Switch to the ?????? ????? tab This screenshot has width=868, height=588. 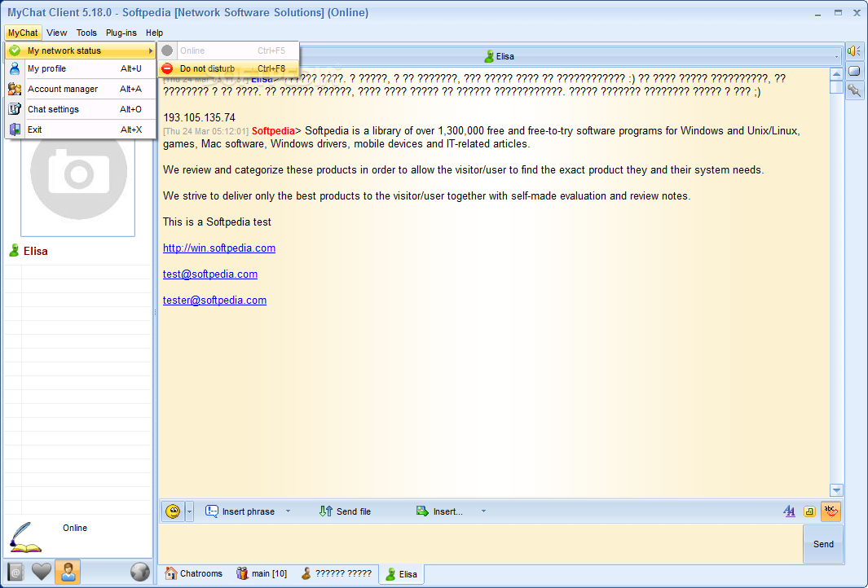point(336,573)
